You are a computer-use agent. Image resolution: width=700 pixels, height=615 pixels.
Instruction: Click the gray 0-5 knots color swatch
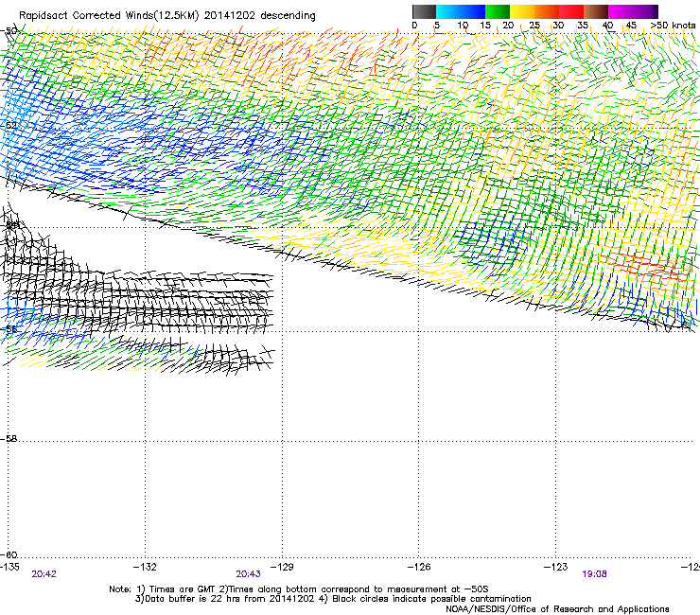[x=424, y=11]
